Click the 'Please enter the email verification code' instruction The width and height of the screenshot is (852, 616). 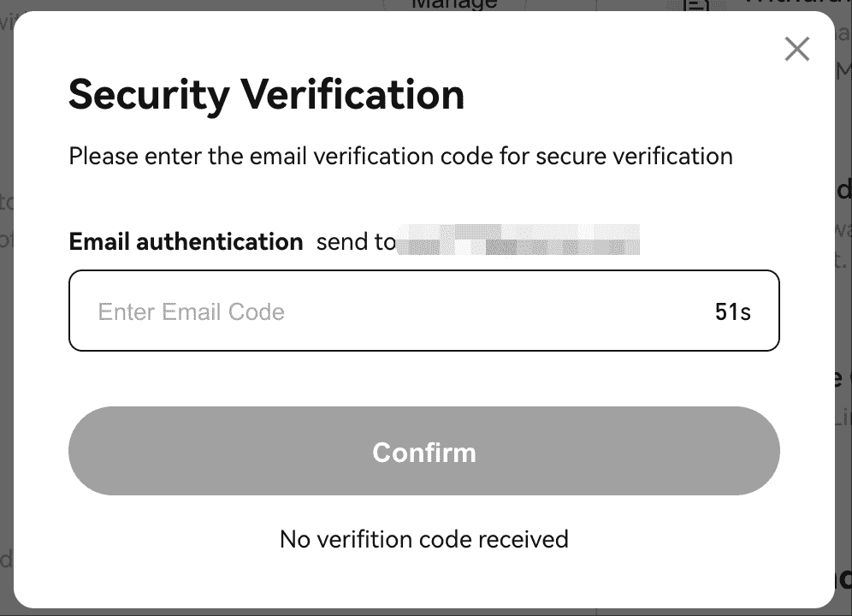click(400, 157)
